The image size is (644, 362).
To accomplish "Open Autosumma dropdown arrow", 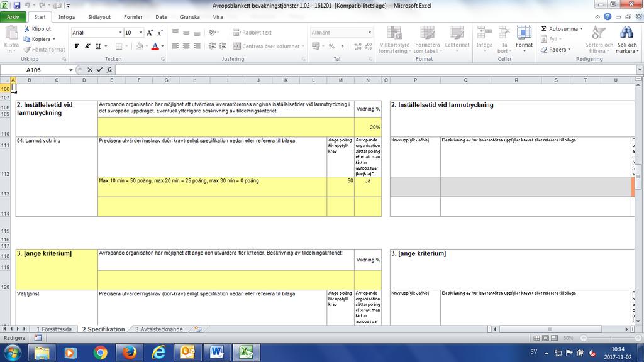I will 582,29.
